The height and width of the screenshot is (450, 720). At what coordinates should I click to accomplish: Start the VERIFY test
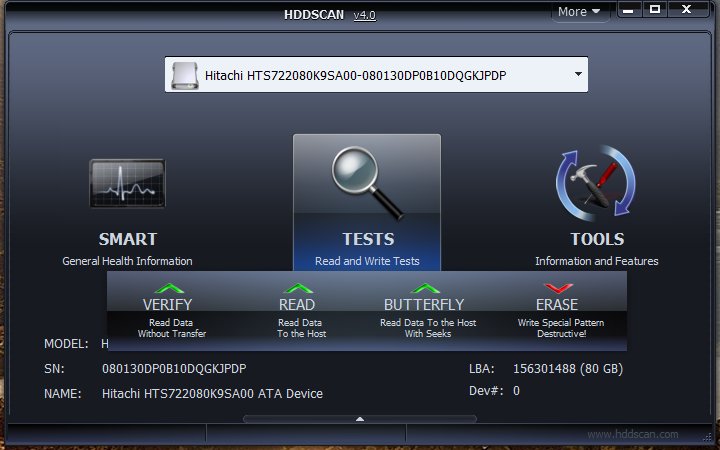pos(167,304)
